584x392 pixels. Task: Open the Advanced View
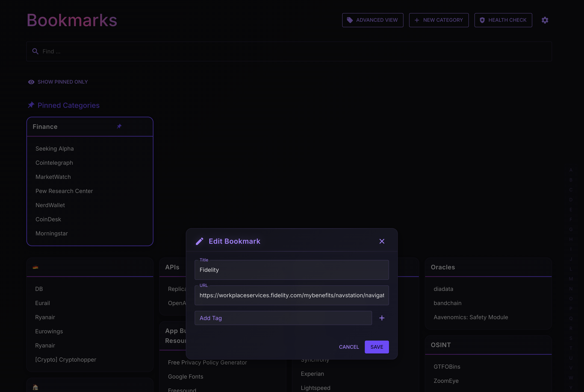click(372, 20)
